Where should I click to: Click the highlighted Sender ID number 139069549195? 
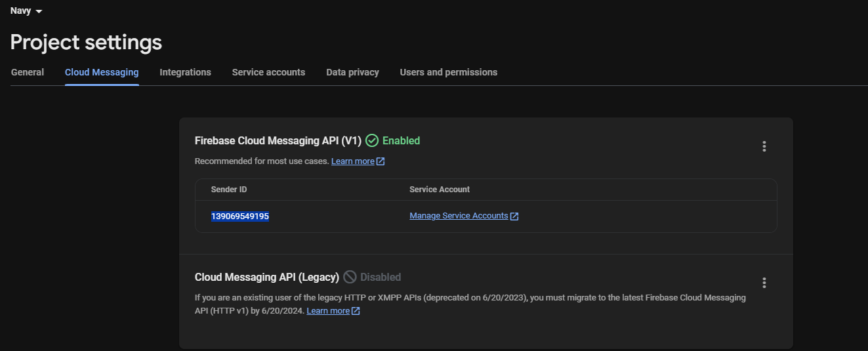pos(239,216)
